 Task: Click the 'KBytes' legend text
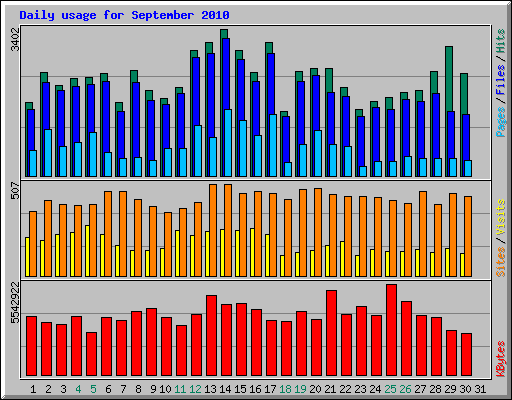point(500,359)
